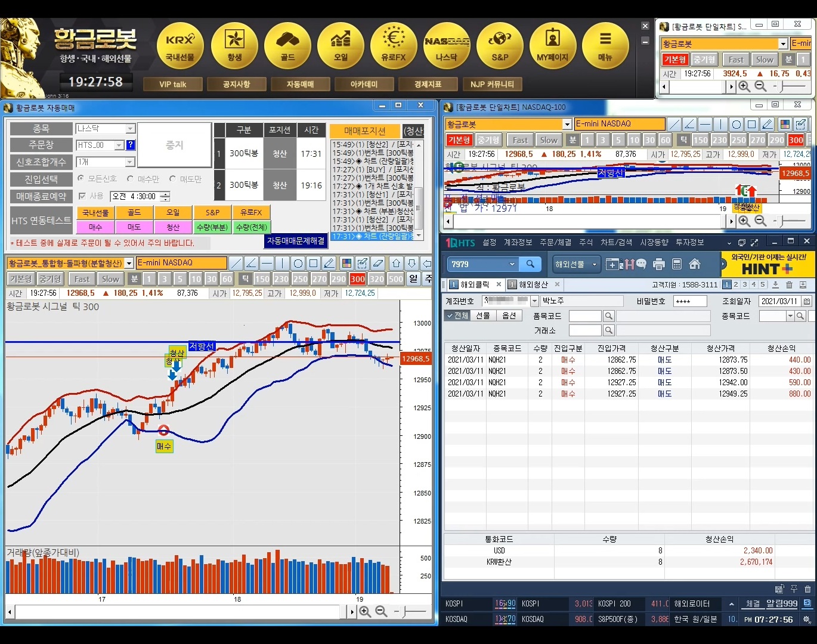Select the 모든신호 radio button

[x=81, y=178]
